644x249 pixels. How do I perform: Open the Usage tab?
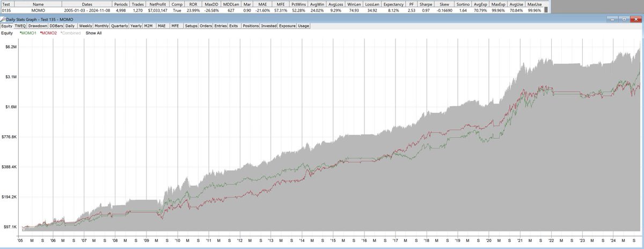[303, 25]
